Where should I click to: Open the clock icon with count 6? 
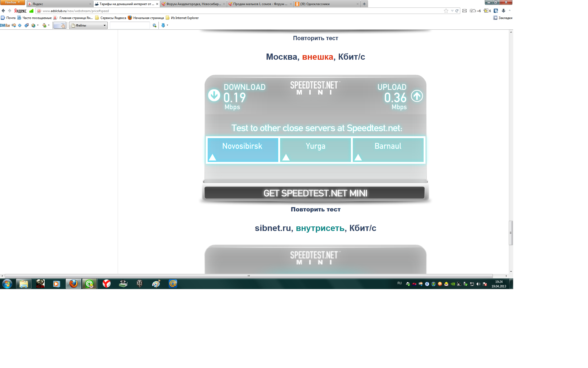tap(487, 11)
